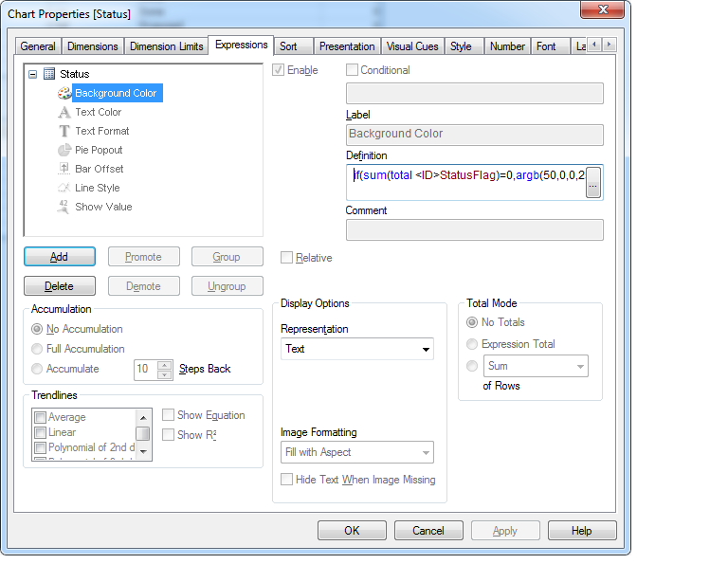728x582 pixels.
Task: Select Expression Total radio button
Action: coord(472,344)
